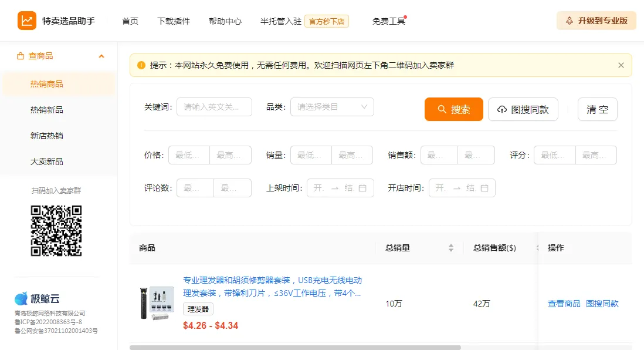This screenshot has width=644, height=350.
Task: Go to 帮助中心 in top navigation
Action: tap(225, 21)
